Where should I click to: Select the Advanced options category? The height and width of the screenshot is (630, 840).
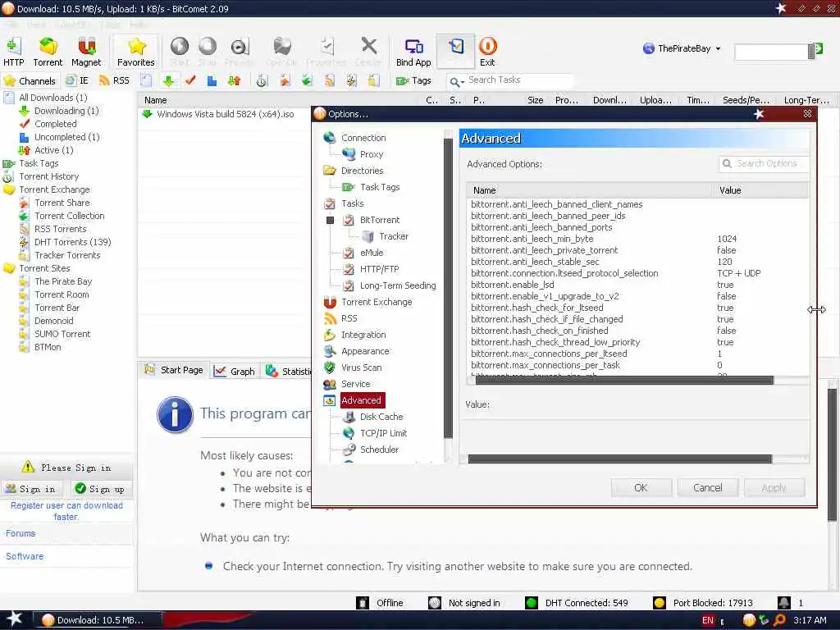point(362,400)
